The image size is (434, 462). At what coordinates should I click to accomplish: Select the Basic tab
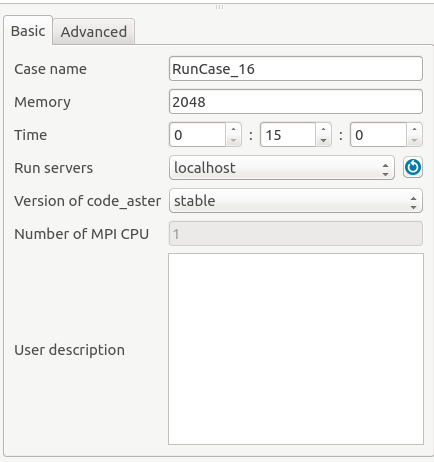28,31
